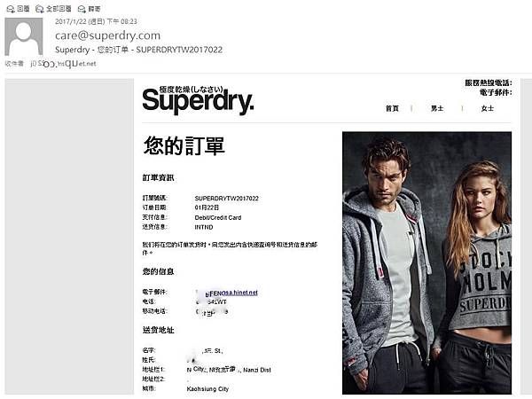Select the sender address care@superdry.com

click(x=107, y=35)
